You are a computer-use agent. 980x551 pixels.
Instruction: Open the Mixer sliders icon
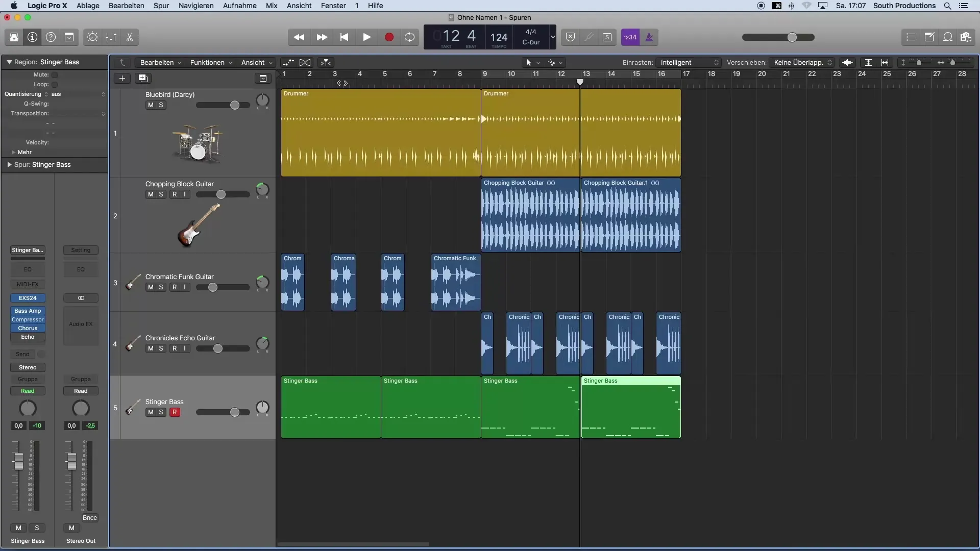click(111, 37)
